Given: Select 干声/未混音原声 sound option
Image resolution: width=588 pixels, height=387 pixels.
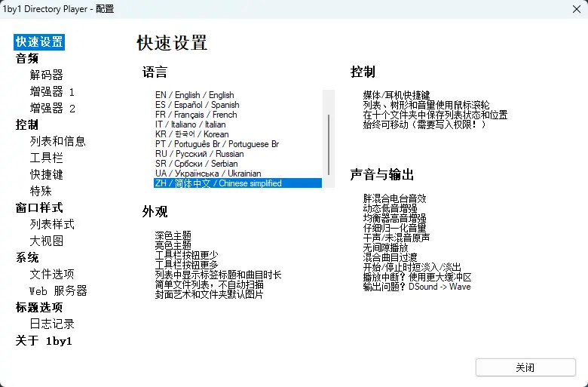Looking at the screenshot, I should click(397, 238).
